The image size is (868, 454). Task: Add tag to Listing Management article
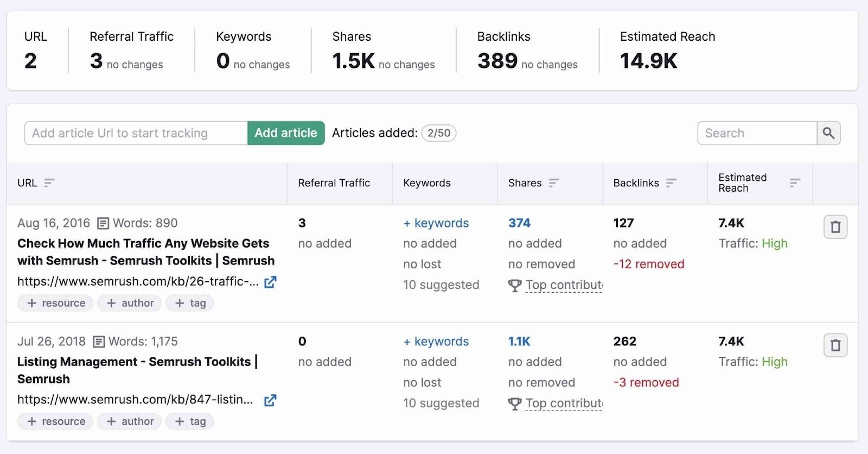pyautogui.click(x=190, y=421)
